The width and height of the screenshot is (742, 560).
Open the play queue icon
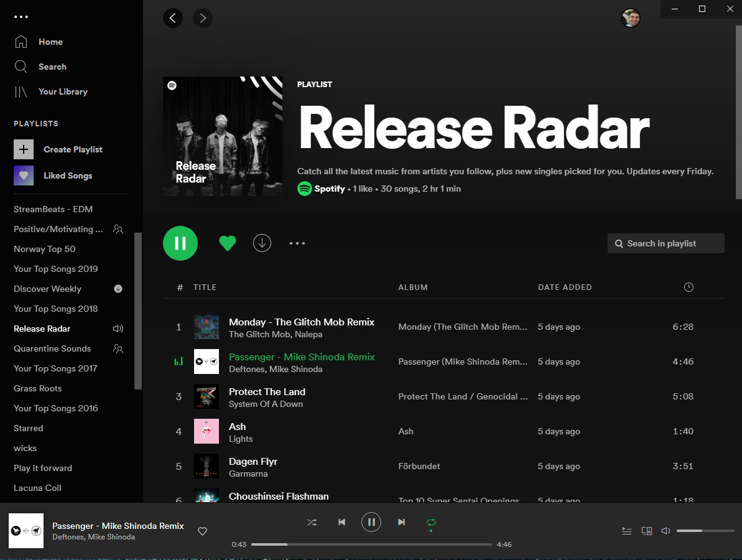tap(627, 531)
